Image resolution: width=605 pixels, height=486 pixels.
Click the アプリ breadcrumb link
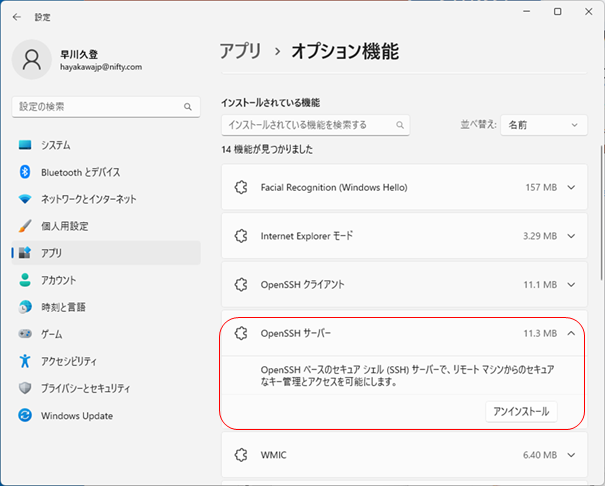click(241, 51)
